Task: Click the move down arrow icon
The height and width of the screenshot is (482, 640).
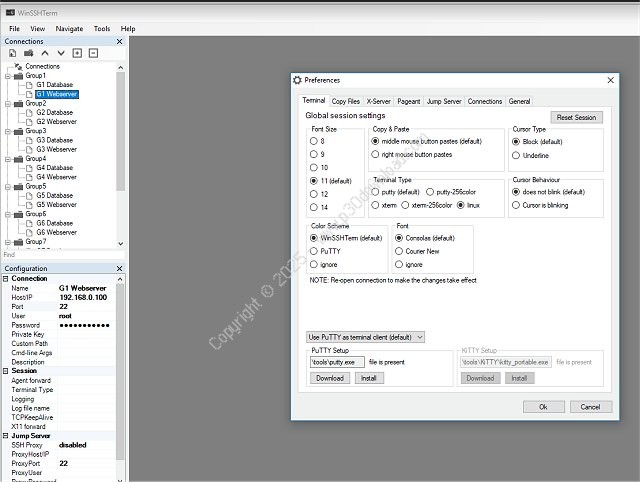Action: 61,53
